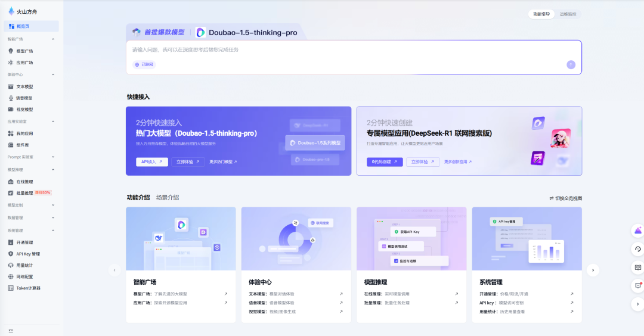Image resolution: width=644 pixels, height=336 pixels.
Task: Click the 应用广场 arrow in 智能广场 card
Action: point(225,303)
